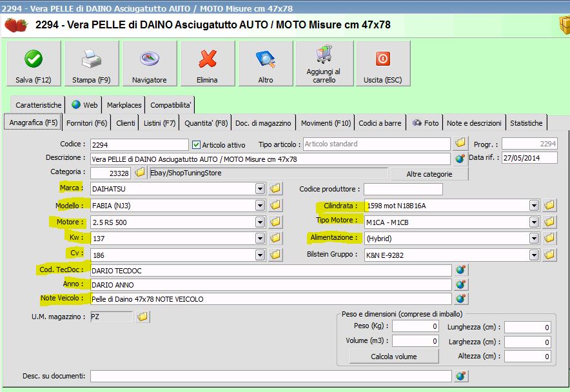Click the Codice produttore input field
This screenshot has width=570, height=392.
(x=403, y=189)
